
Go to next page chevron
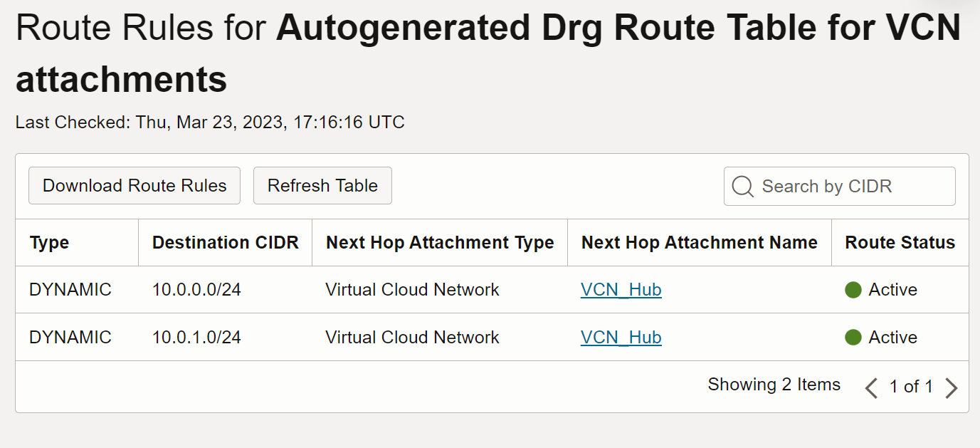pos(952,387)
